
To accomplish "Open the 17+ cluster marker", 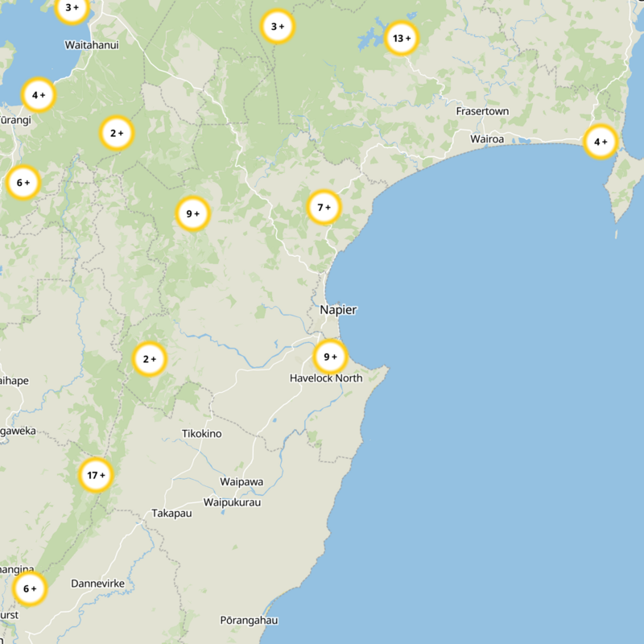I will pos(96,475).
